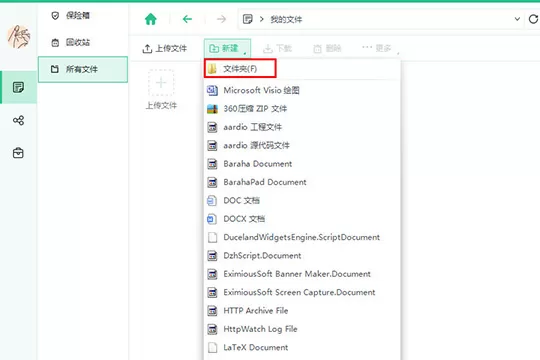540x360 pixels.
Task: Open the 新建 dropdown button
Action: 227,48
